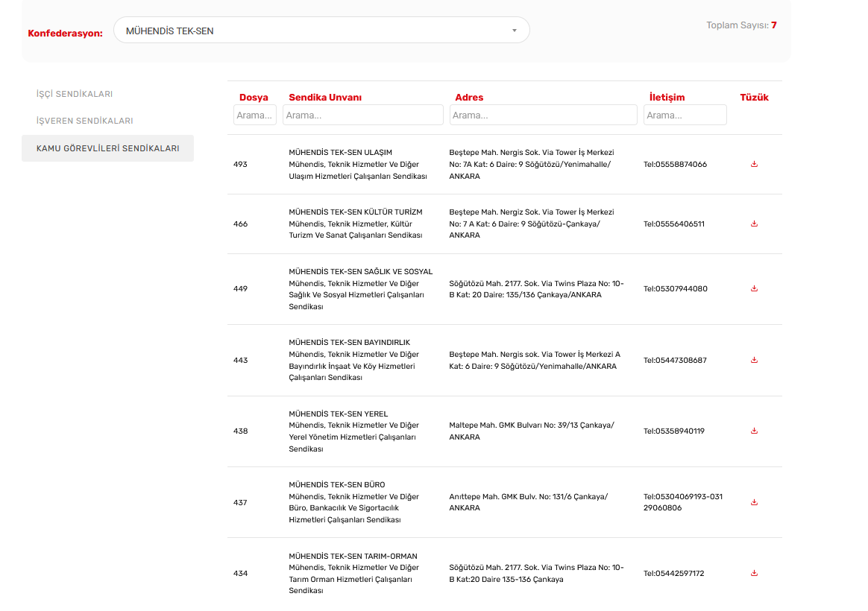868x611 pixels.
Task: Download tüzük for MÜHENDİS TEK-SEN BAYINDIRLIK
Action: coord(754,360)
